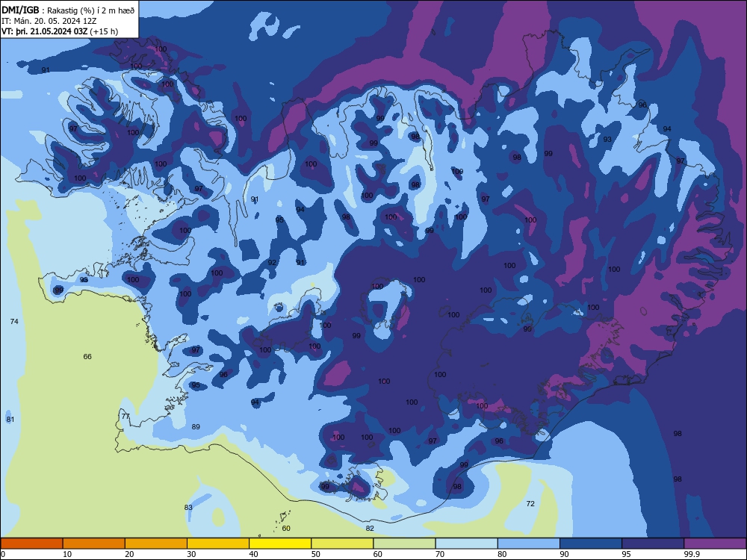Select the medium blue 80–90 legend swatch
The image size is (747, 560).
click(x=529, y=544)
